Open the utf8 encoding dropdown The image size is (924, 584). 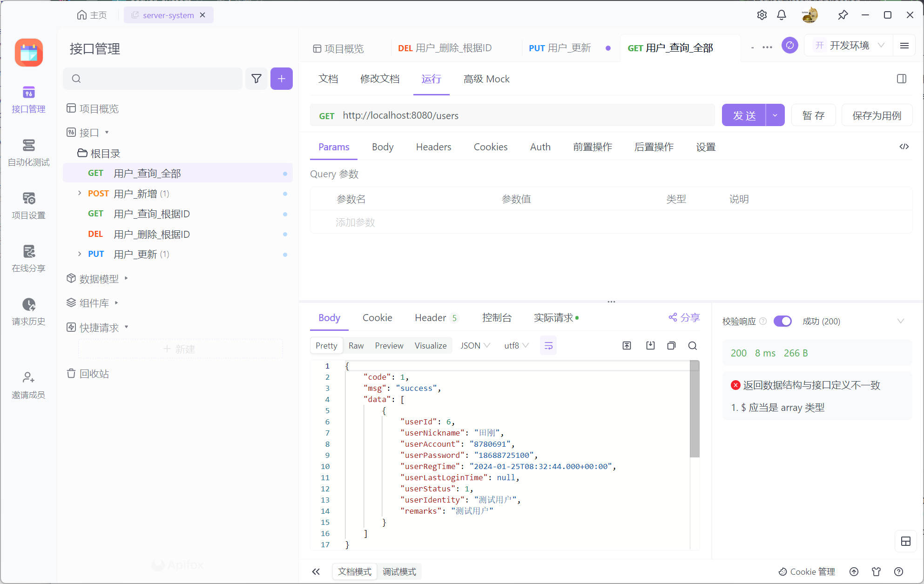(x=516, y=346)
